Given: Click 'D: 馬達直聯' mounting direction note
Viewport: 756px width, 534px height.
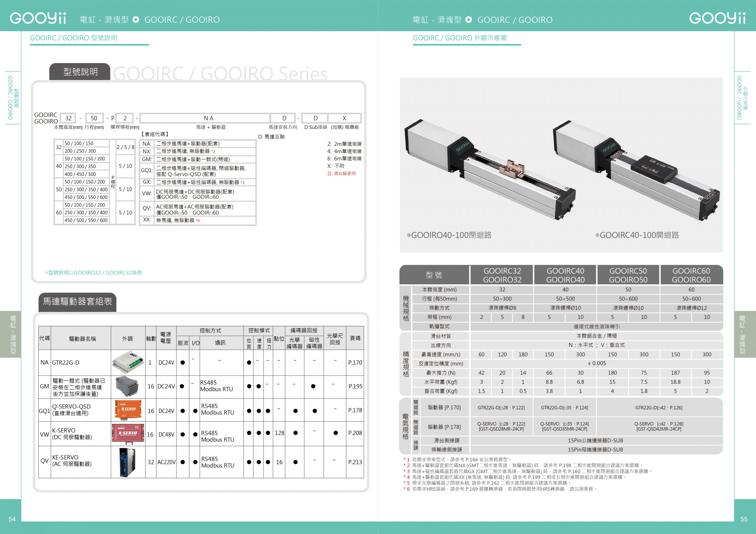Looking at the screenshot, I should pos(271,137).
